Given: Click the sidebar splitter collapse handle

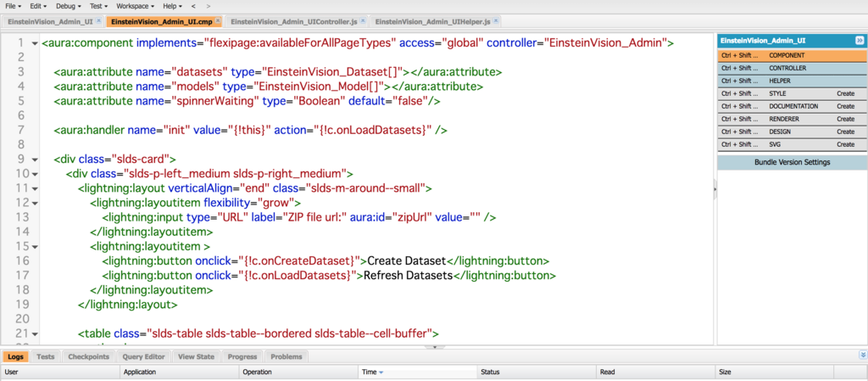Looking at the screenshot, I should click(715, 189).
